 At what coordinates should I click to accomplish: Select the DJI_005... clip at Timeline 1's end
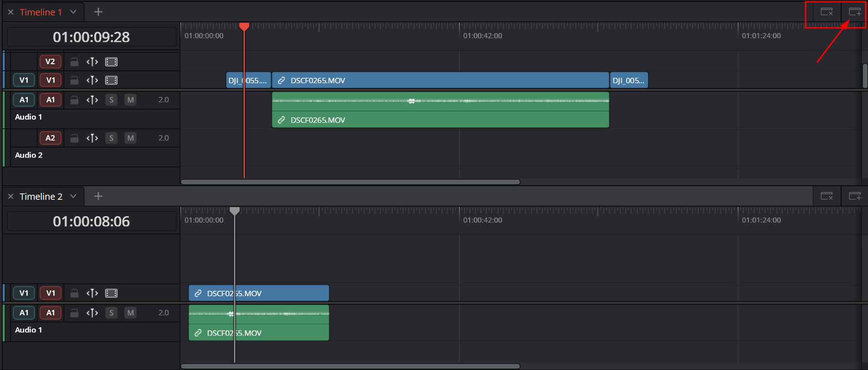629,80
